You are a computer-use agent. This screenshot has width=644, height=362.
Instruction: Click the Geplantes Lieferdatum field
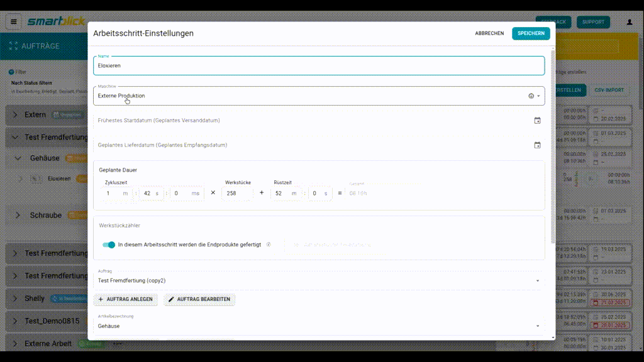coord(319,145)
